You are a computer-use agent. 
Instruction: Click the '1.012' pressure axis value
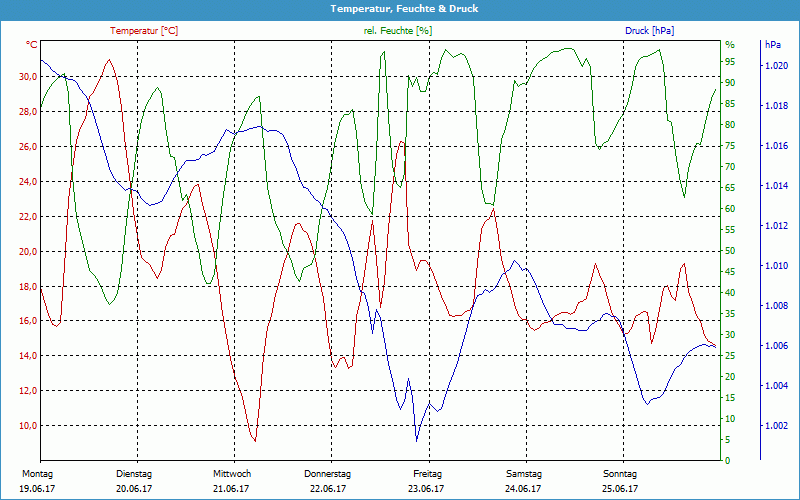tap(776, 226)
